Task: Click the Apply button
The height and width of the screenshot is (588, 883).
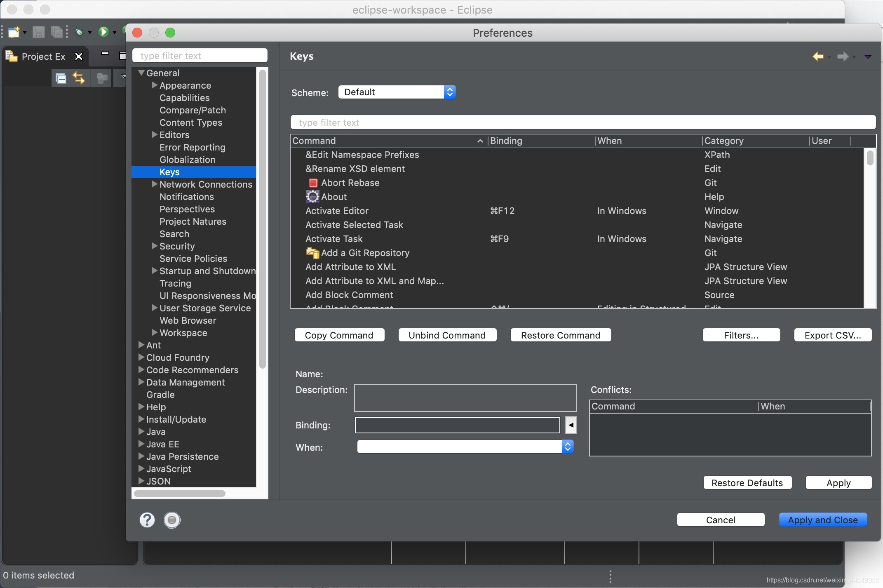Action: click(838, 483)
